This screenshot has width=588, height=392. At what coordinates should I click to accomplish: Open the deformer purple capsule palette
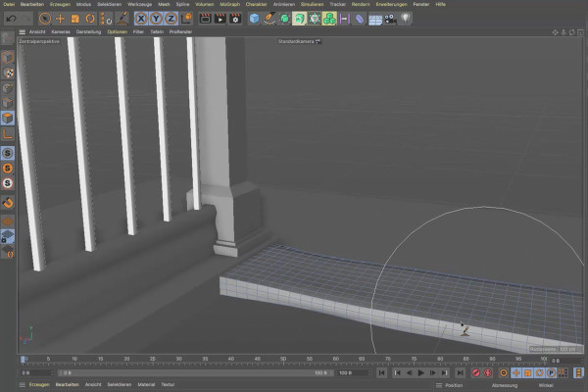[360, 19]
